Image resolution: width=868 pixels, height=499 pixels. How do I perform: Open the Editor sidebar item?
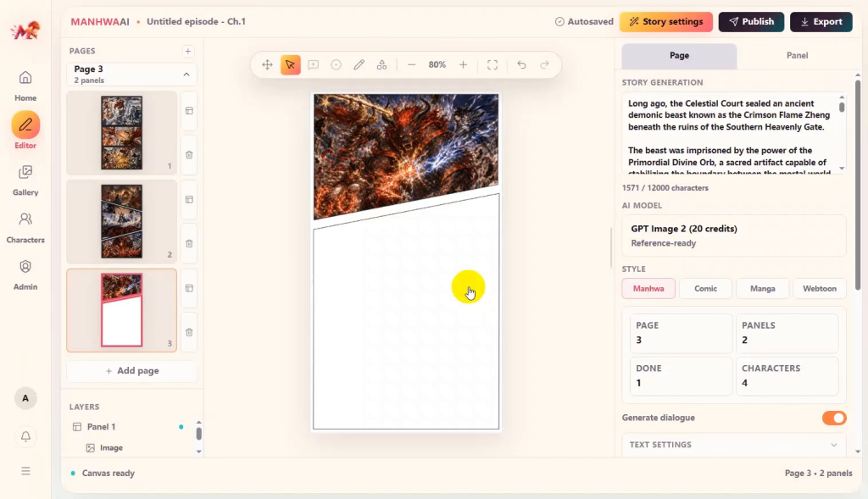tap(25, 130)
